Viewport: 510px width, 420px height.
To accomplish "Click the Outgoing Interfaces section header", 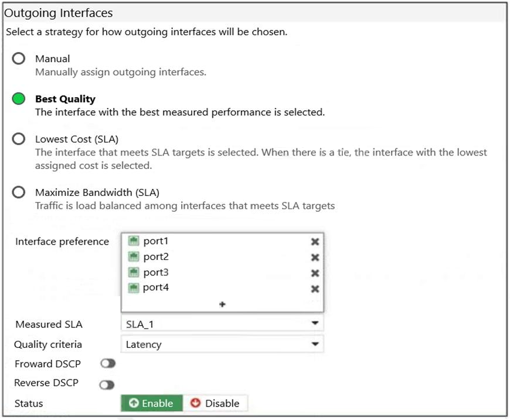I will pyautogui.click(x=59, y=13).
